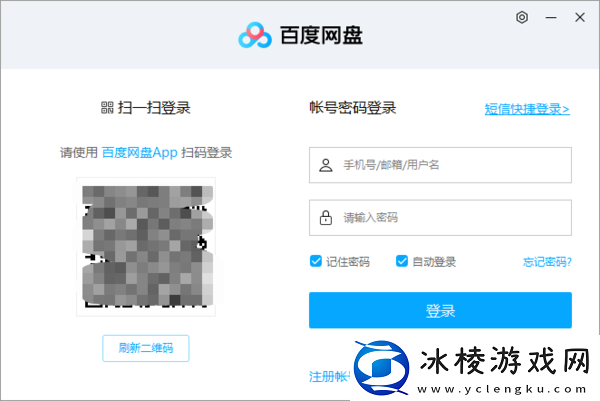Viewport: 600px width, 401px height.
Task: Open the 忘记密码? link
Action: click(x=547, y=262)
